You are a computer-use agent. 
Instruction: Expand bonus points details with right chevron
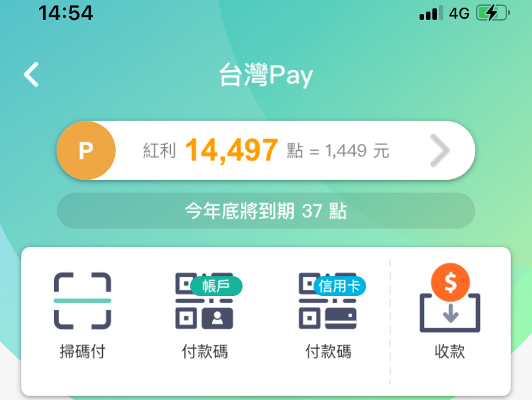pos(439,150)
